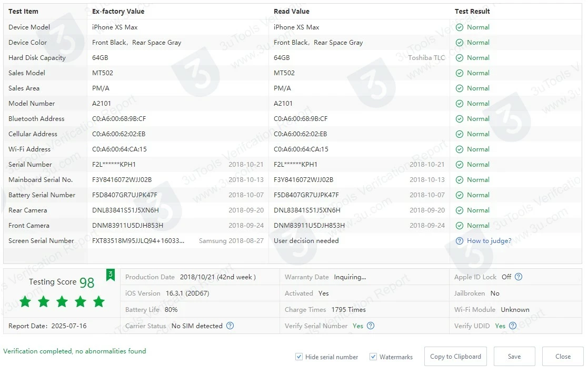Open the help icon next to No SIM detected
Image resolution: width=588 pixels, height=375 pixels.
point(230,326)
